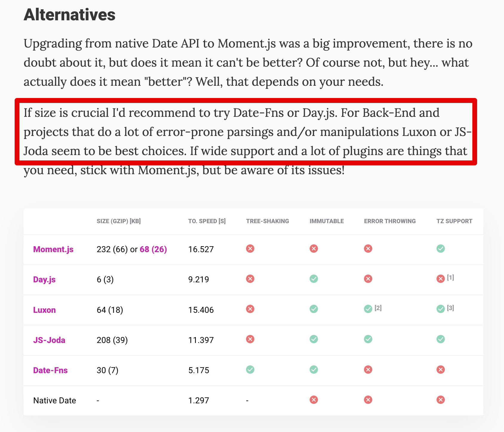Click the 'Native Date' row label
504x432 pixels.
click(55, 400)
